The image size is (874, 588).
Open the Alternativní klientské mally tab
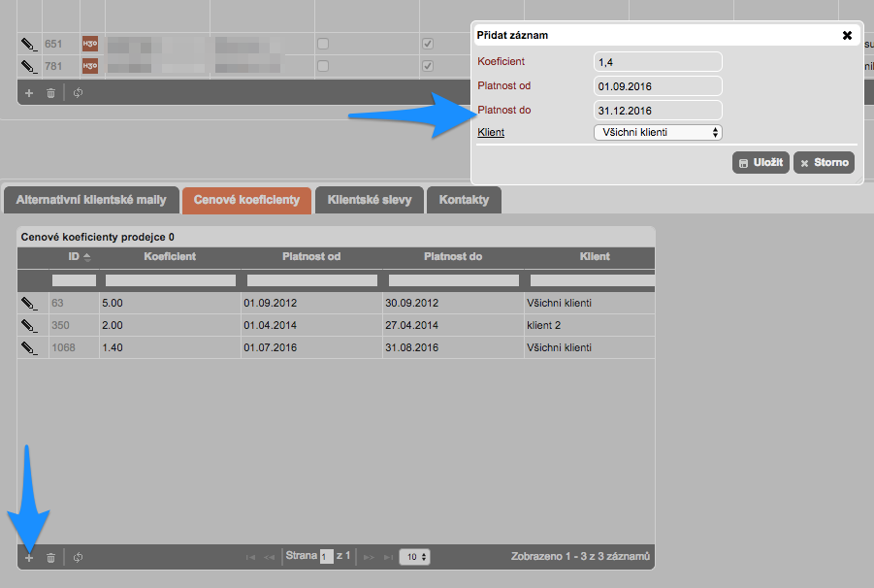[91, 201]
